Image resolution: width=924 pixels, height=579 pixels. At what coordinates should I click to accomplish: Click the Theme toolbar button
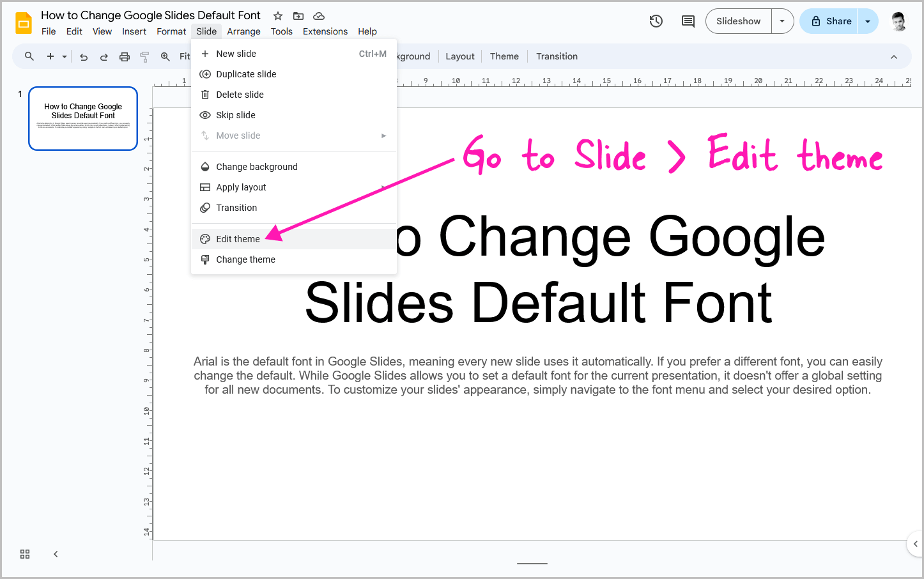pyautogui.click(x=504, y=56)
